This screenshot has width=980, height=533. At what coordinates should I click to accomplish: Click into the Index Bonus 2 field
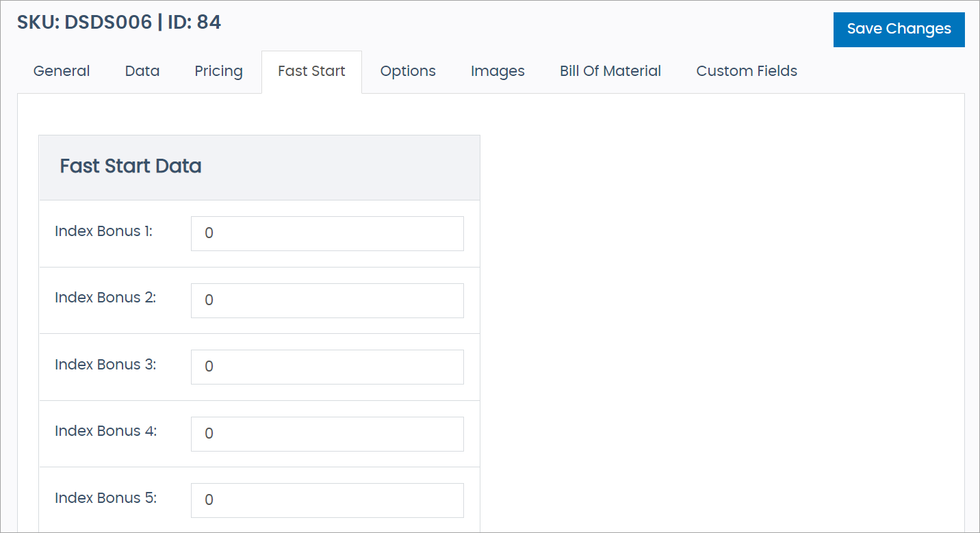pyautogui.click(x=327, y=300)
